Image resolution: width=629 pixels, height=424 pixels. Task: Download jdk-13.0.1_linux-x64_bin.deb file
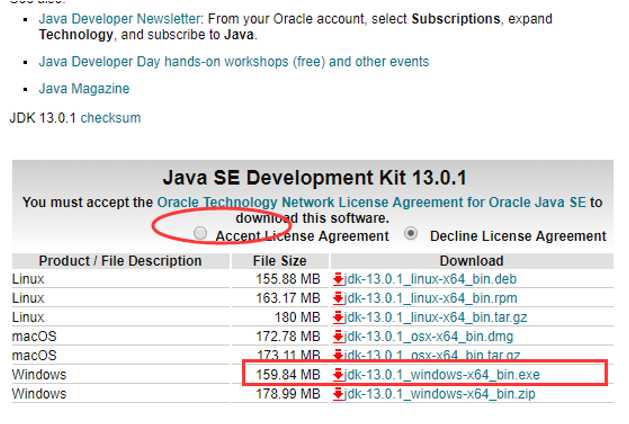(430, 279)
